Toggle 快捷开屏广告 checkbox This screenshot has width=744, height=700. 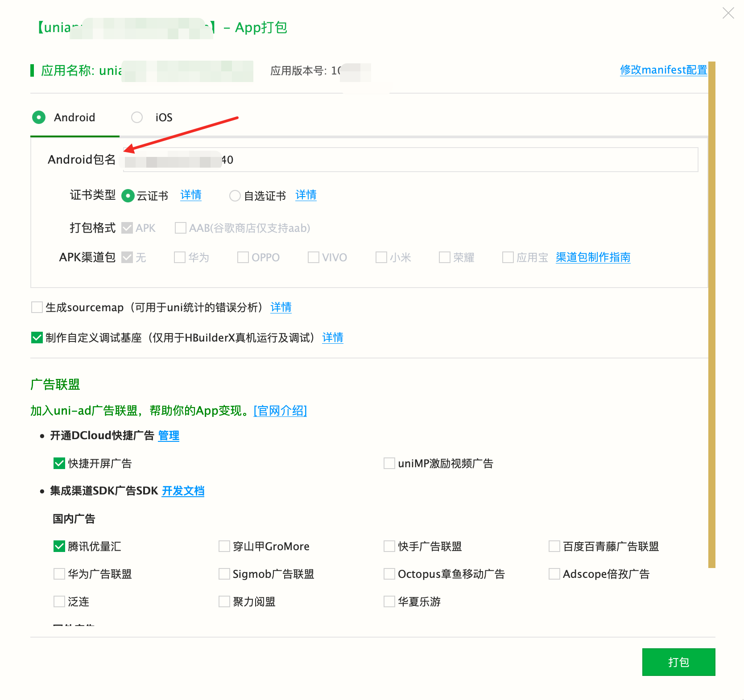click(x=59, y=463)
